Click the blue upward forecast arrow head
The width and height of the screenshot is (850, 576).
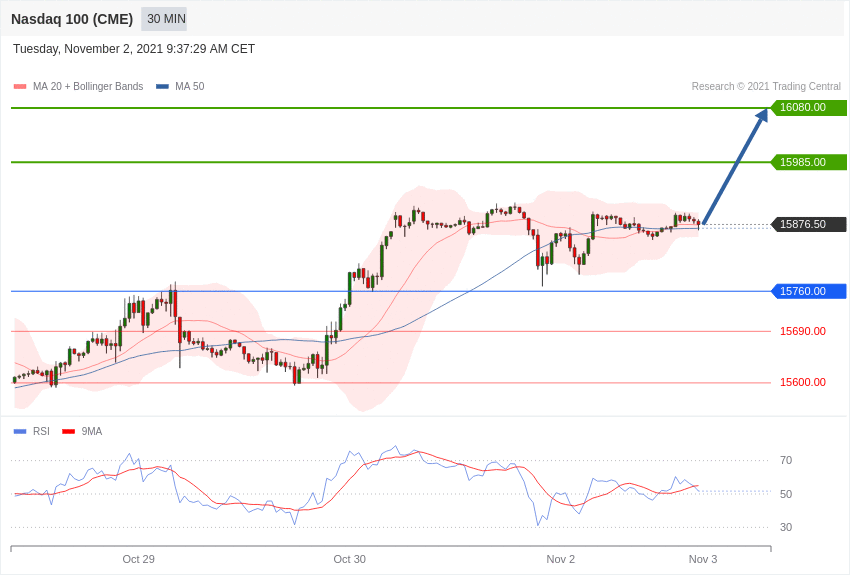762,115
